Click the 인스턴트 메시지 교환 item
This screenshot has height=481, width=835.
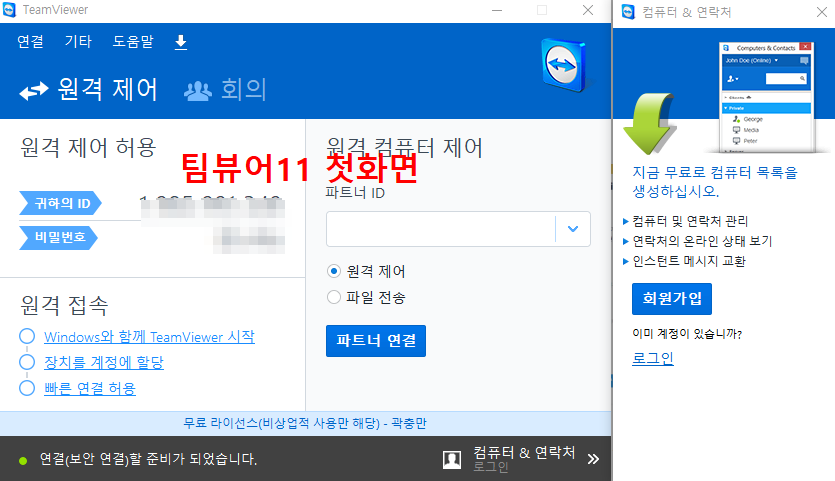click(689, 261)
